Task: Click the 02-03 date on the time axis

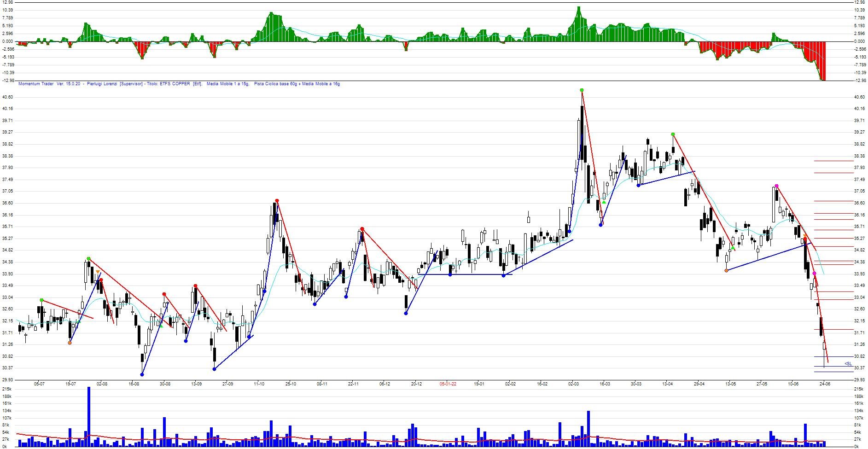Action: tap(574, 384)
